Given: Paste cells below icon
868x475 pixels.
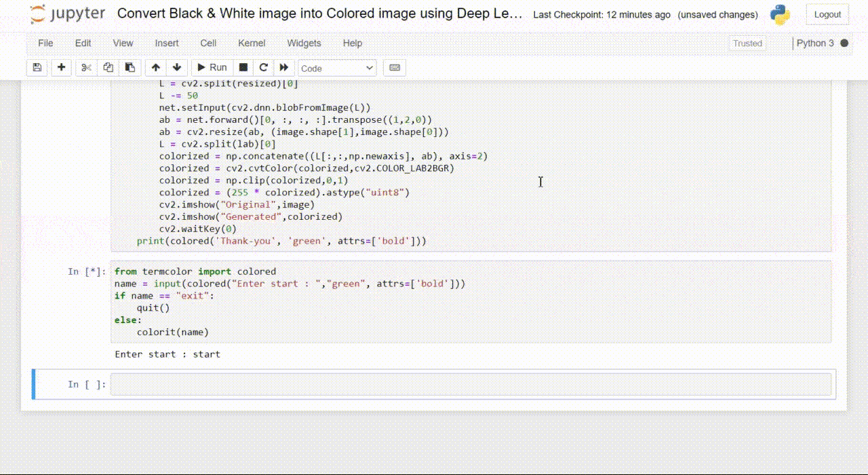Looking at the screenshot, I should pyautogui.click(x=130, y=68).
